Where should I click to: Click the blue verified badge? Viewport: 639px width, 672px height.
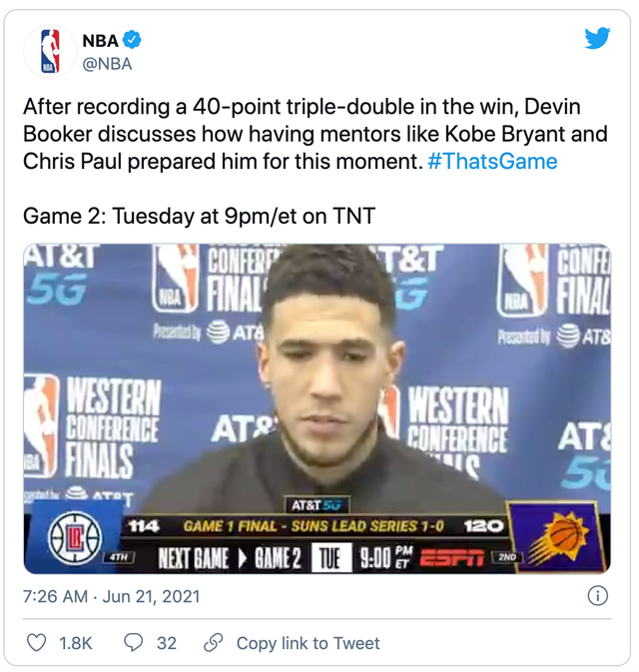coord(133,40)
